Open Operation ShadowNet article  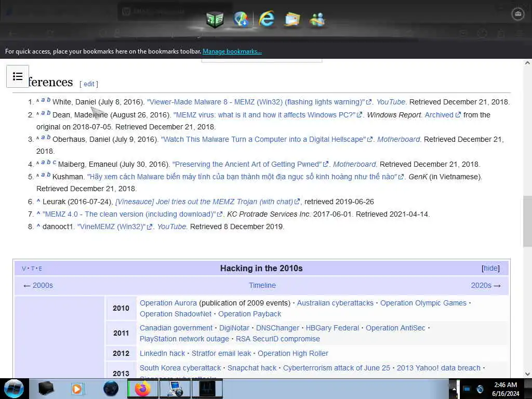pyautogui.click(x=176, y=314)
